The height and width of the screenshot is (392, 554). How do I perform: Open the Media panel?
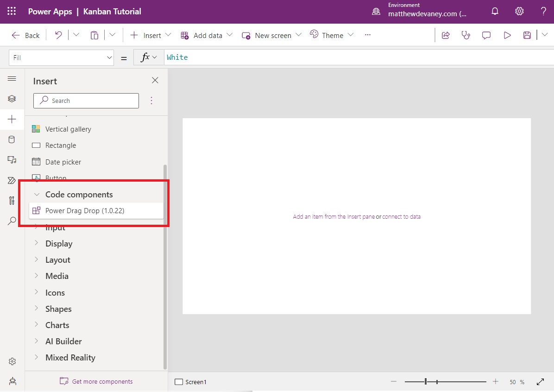point(12,160)
